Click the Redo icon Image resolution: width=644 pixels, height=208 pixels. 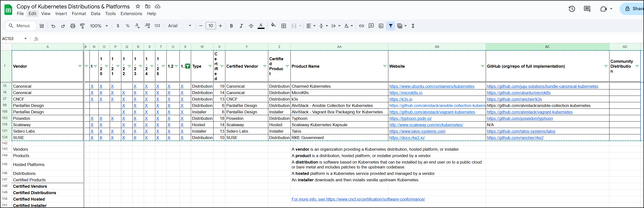click(x=63, y=26)
